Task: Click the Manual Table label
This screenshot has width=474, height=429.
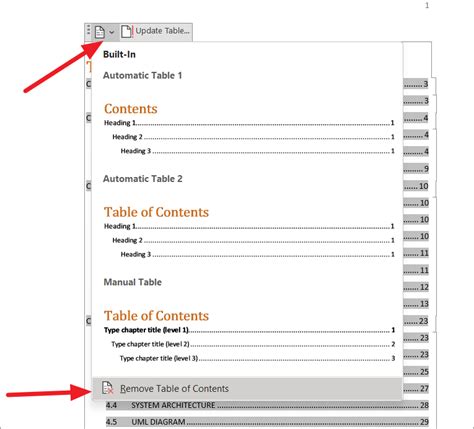Action: (x=133, y=282)
